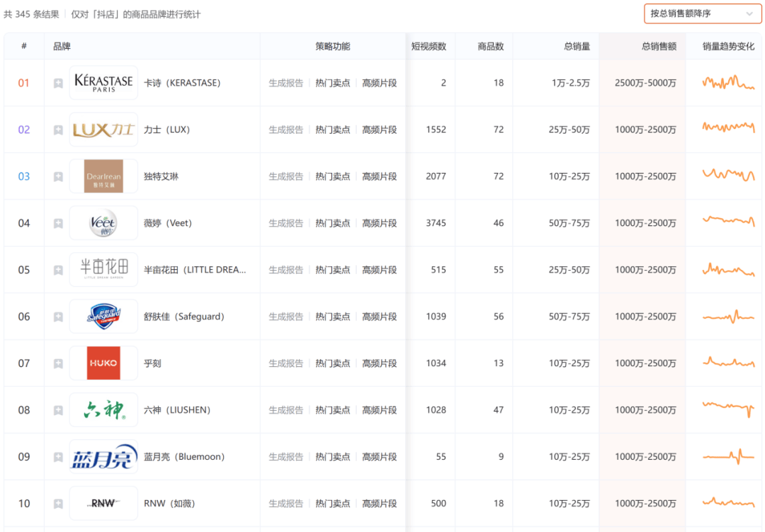
Task: Open the green 六神 logo
Action: (x=103, y=410)
